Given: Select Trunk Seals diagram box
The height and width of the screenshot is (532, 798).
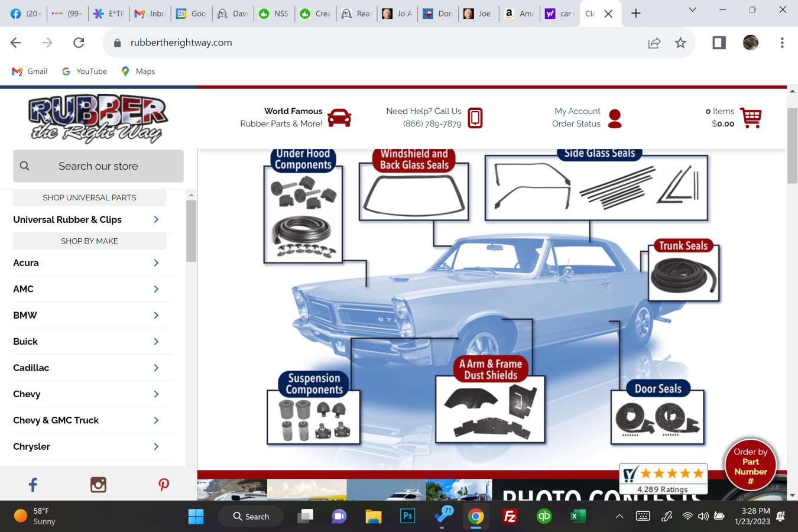Looking at the screenshot, I should [683, 271].
